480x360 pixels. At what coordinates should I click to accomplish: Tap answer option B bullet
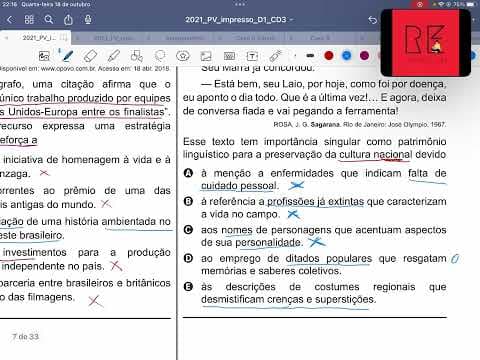tap(189, 201)
